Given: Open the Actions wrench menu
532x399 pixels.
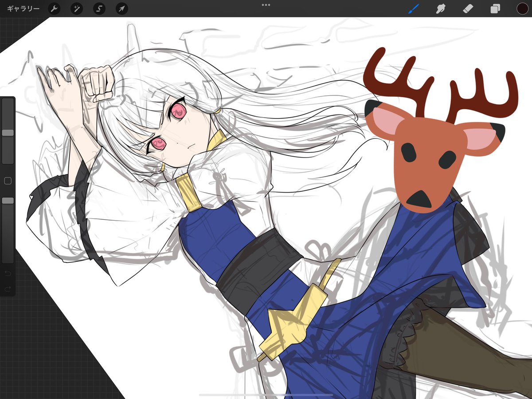Looking at the screenshot, I should tap(54, 8).
